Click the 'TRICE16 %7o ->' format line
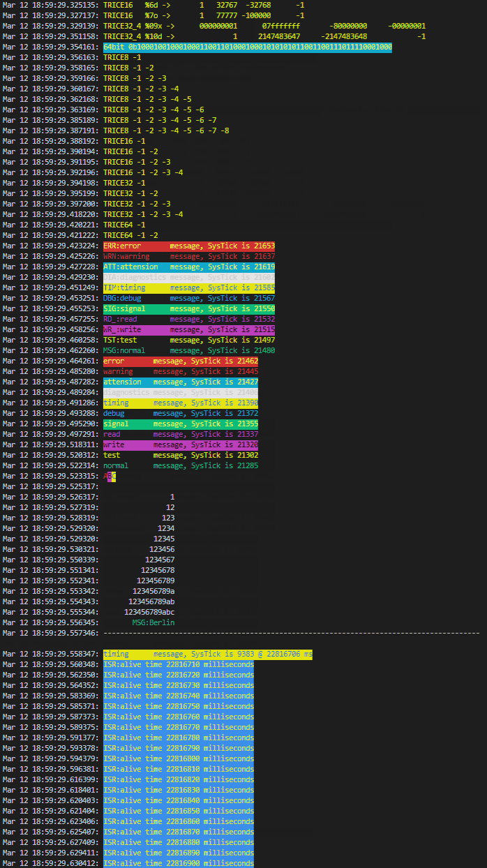Image resolution: width=487 pixels, height=868 pixels. [x=204, y=15]
